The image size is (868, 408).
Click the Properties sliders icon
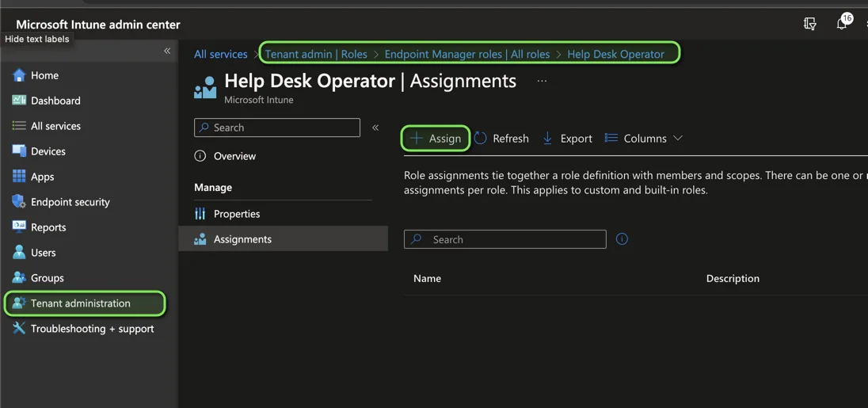pyautogui.click(x=200, y=214)
